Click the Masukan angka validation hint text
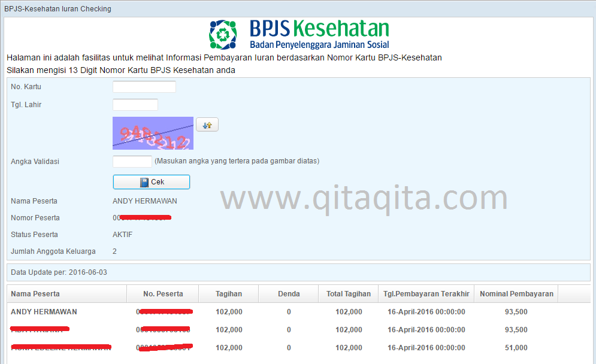The height and width of the screenshot is (364, 596). point(237,161)
